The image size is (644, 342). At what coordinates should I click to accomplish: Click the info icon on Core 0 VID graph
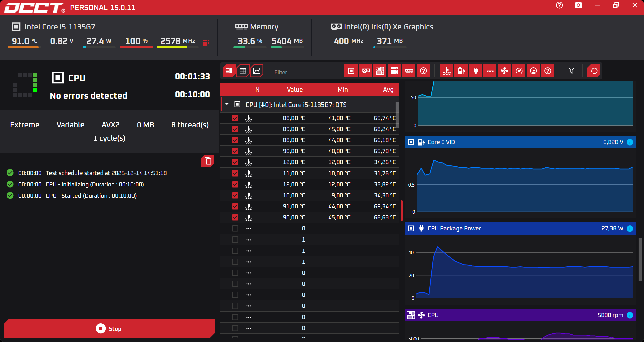[630, 142]
